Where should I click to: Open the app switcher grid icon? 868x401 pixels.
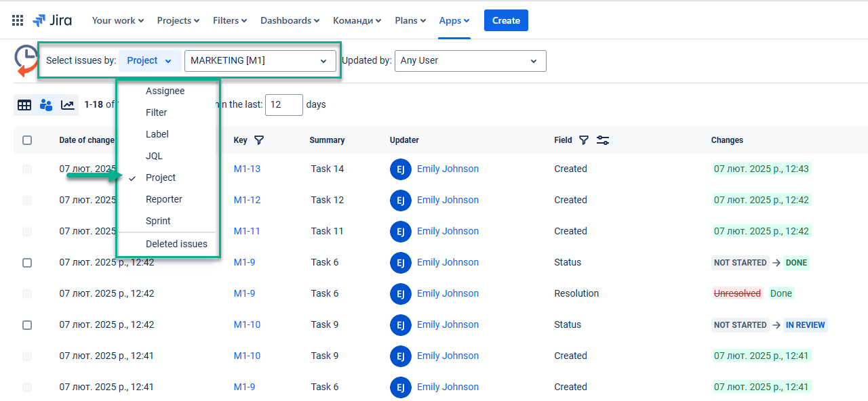click(x=18, y=20)
